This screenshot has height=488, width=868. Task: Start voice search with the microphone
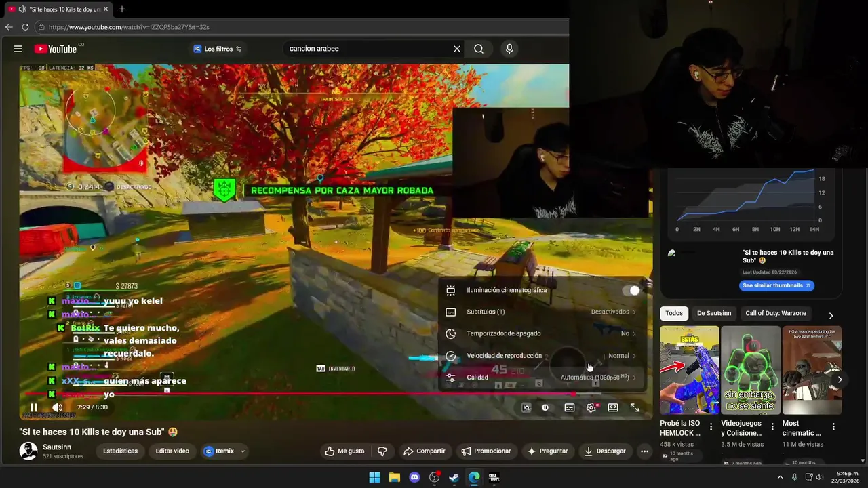pos(509,49)
